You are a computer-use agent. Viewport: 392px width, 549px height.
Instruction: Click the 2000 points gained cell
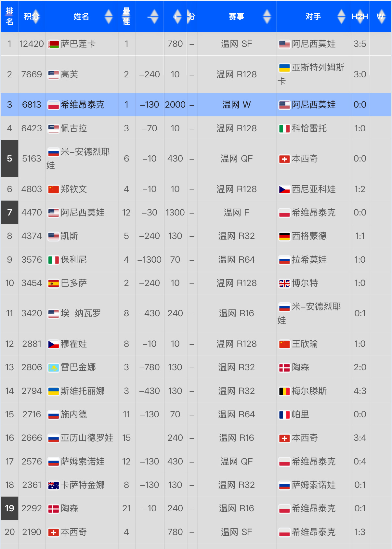coord(175,105)
